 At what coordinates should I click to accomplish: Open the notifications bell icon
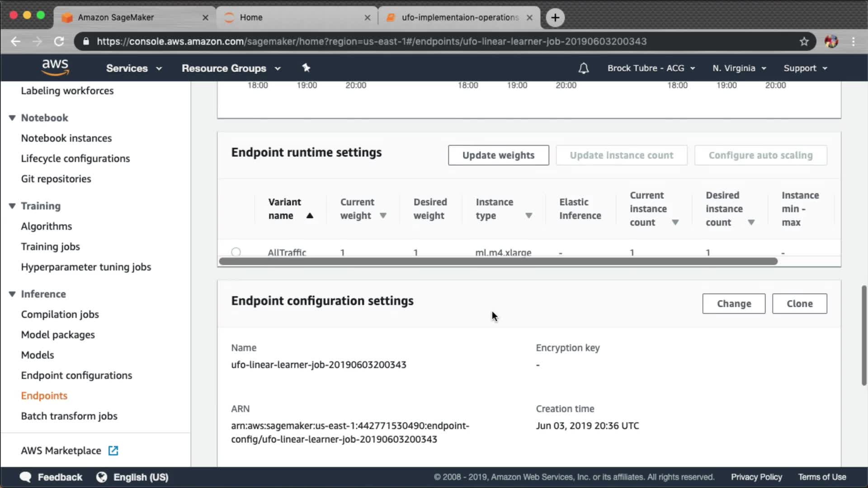pyautogui.click(x=583, y=68)
